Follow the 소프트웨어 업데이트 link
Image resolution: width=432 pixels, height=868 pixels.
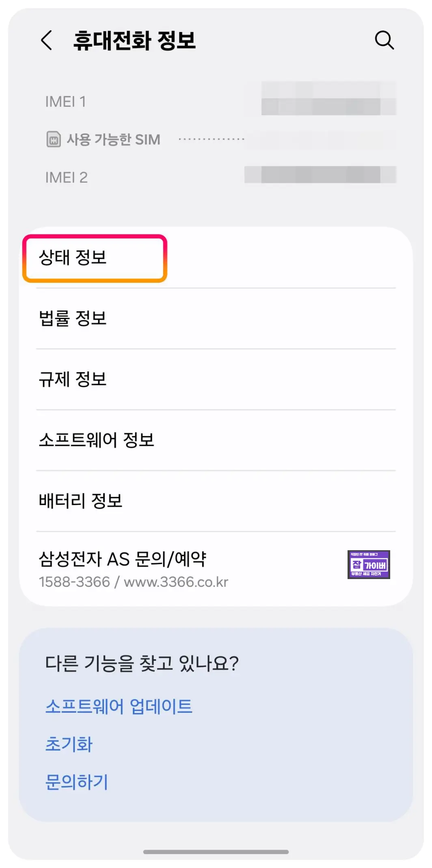click(119, 706)
